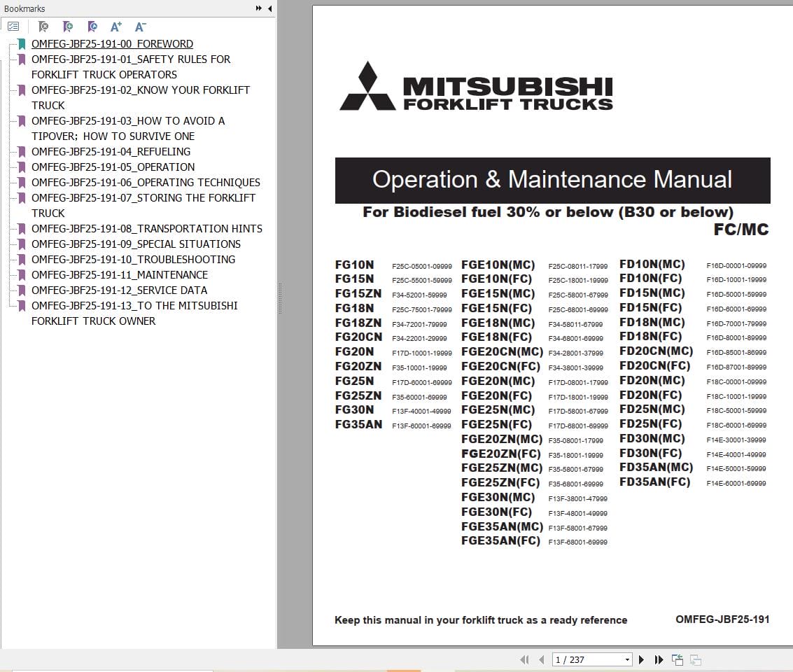
Task: Open the 12_SERVICE DATA bookmark
Action: (120, 290)
